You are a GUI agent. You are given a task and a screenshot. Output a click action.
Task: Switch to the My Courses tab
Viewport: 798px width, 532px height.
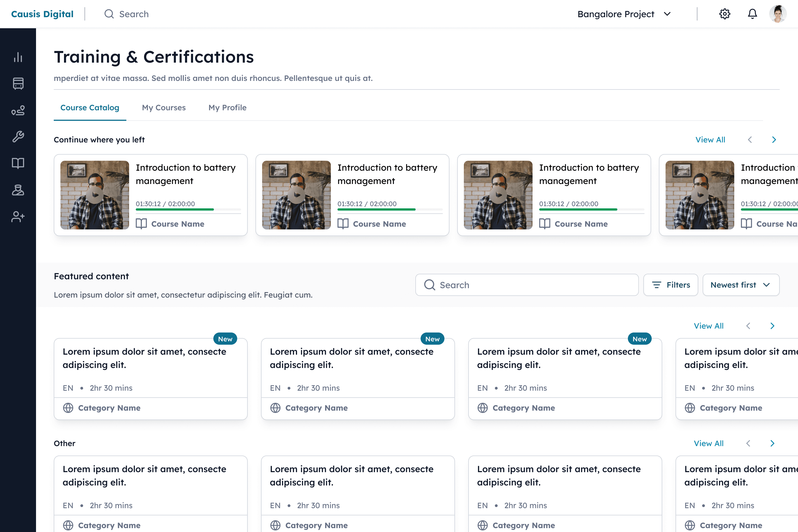coord(163,108)
